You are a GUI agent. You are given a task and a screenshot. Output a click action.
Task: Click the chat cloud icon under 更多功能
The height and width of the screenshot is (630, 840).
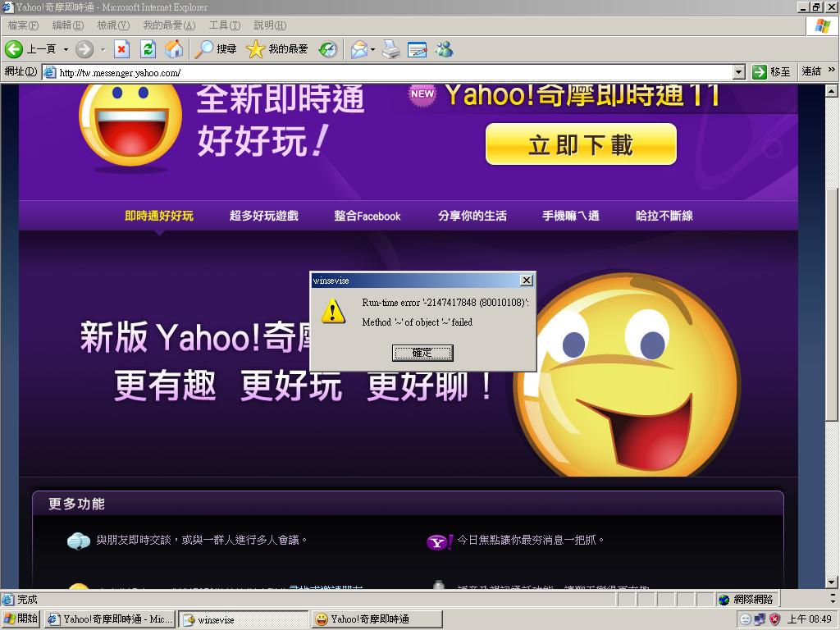pyautogui.click(x=78, y=541)
